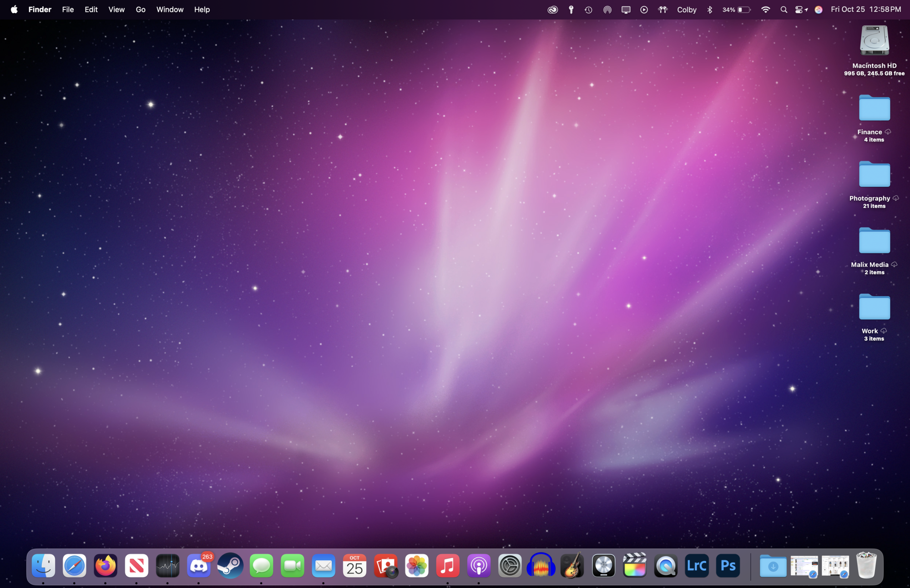Launch Lightroom Classic from Dock
Screen dimensions: 910x588
tap(697, 566)
